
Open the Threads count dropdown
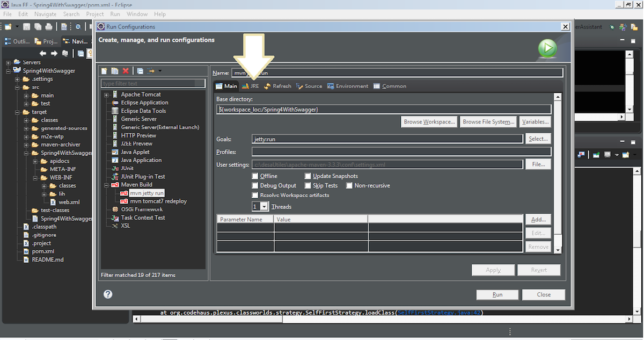tap(264, 206)
